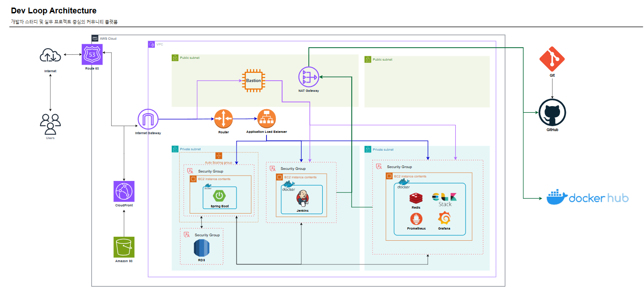Select the lock icon of the Bastion's Public subnet
The image size is (644, 292).
pyautogui.click(x=175, y=58)
